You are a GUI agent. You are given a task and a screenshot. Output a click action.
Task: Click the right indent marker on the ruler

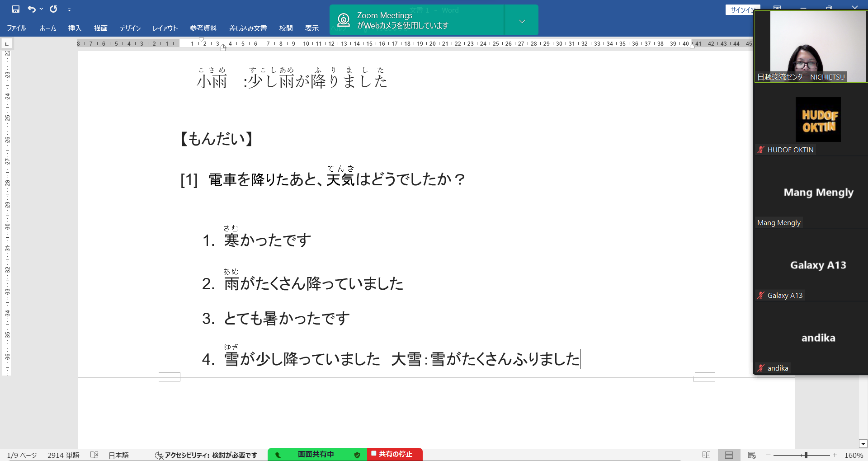tap(692, 46)
